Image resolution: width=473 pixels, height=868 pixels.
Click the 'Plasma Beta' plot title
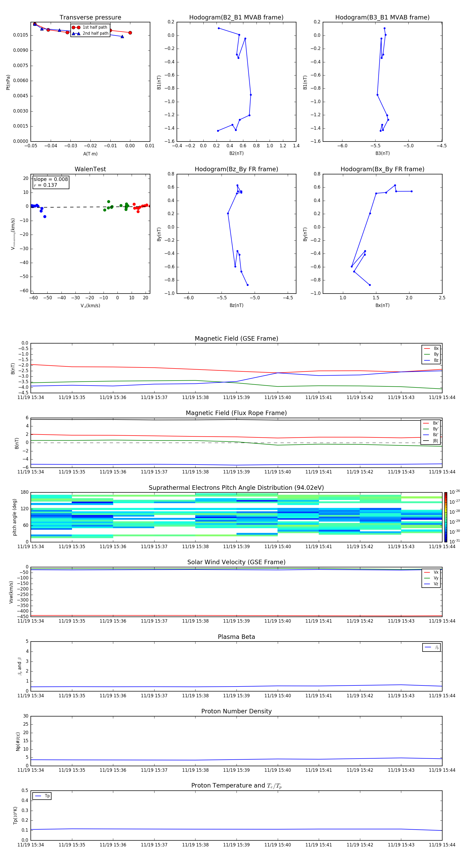(236, 637)
